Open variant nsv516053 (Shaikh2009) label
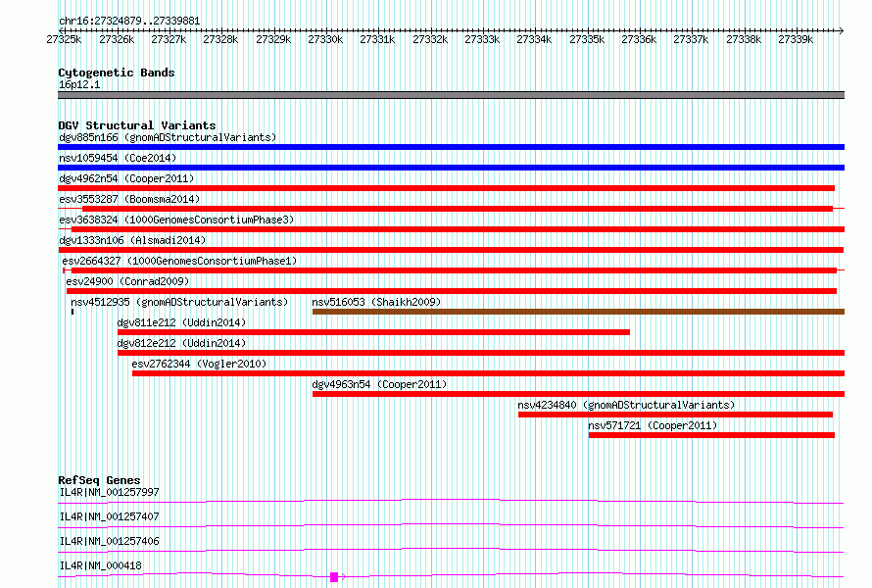 [x=376, y=302]
